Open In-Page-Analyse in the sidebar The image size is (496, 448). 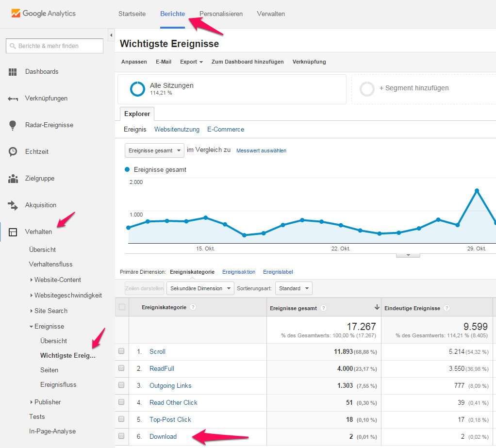[52, 431]
